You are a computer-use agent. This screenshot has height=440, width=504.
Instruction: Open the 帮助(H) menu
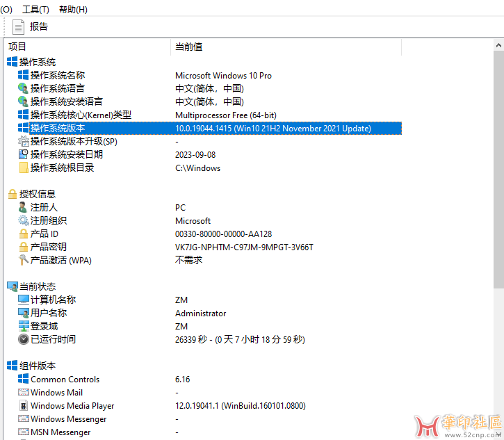coord(73,9)
